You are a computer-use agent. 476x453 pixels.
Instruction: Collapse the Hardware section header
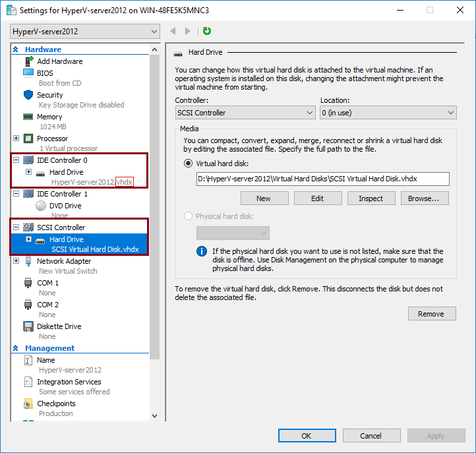click(x=16, y=49)
